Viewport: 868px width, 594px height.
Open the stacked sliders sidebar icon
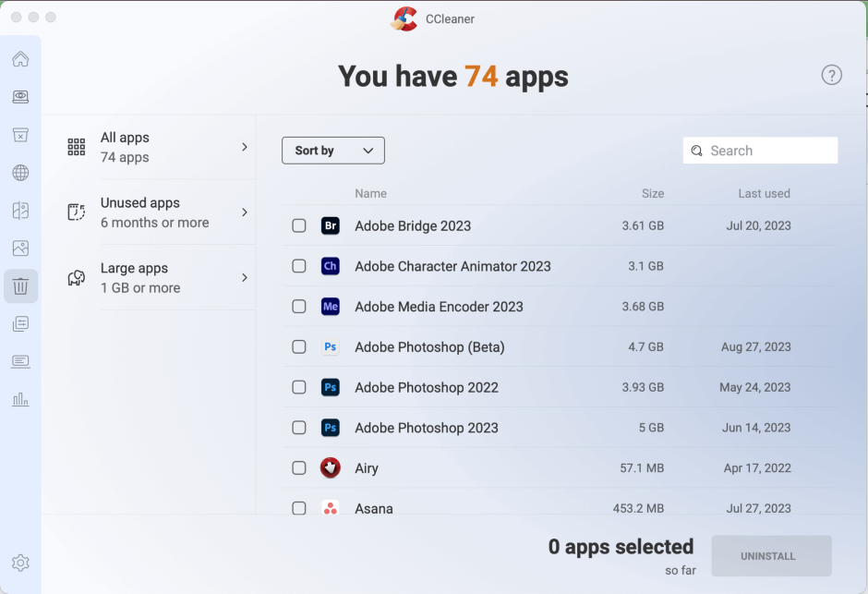pyautogui.click(x=20, y=324)
